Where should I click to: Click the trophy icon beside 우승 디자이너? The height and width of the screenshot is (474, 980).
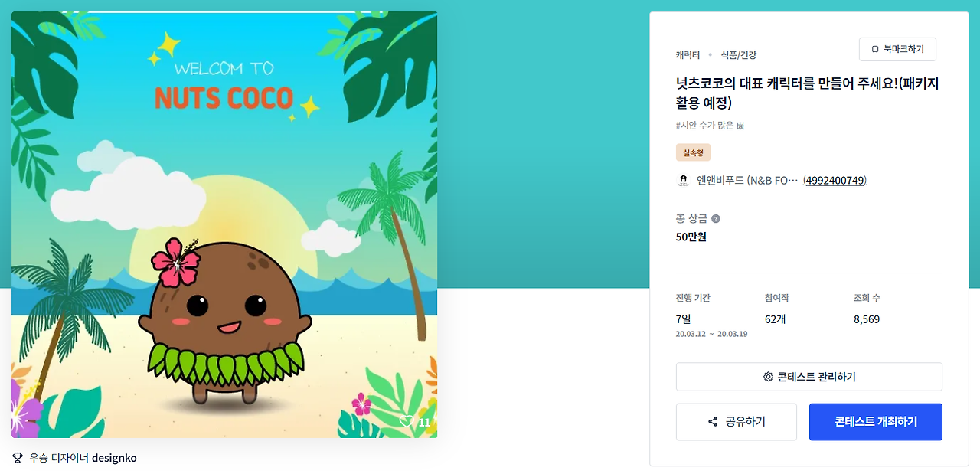(x=18, y=458)
